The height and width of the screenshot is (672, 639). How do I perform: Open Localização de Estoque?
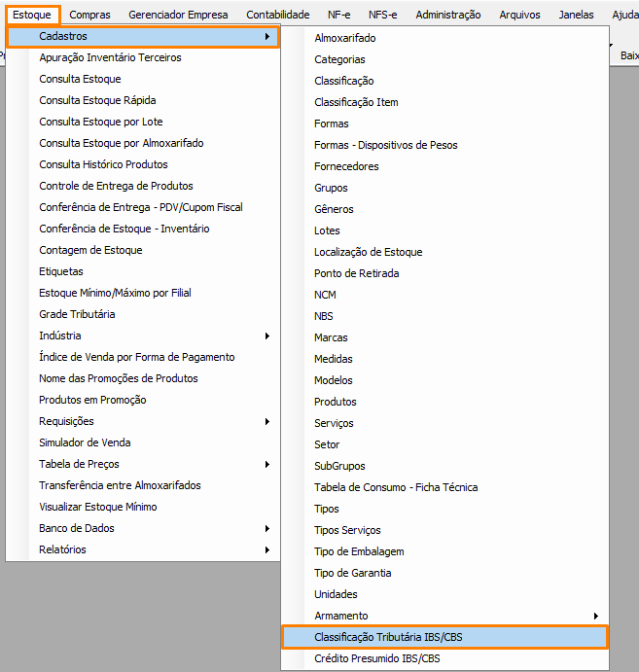(444, 253)
